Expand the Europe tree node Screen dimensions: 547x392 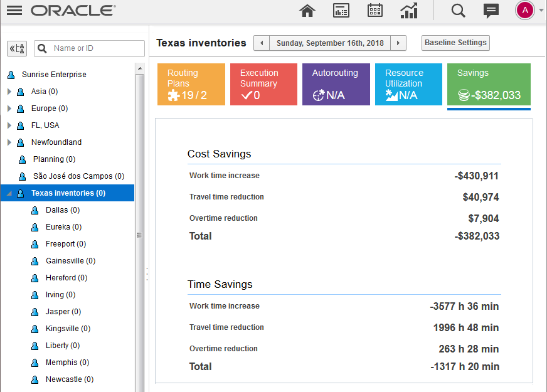point(9,109)
